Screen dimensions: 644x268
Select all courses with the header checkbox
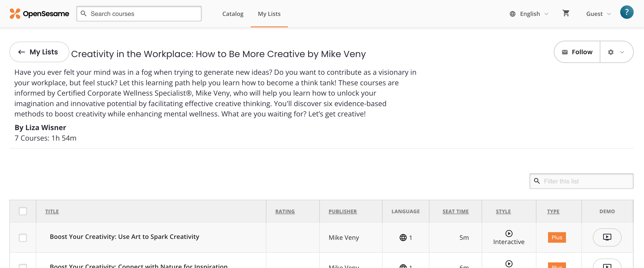click(x=23, y=211)
